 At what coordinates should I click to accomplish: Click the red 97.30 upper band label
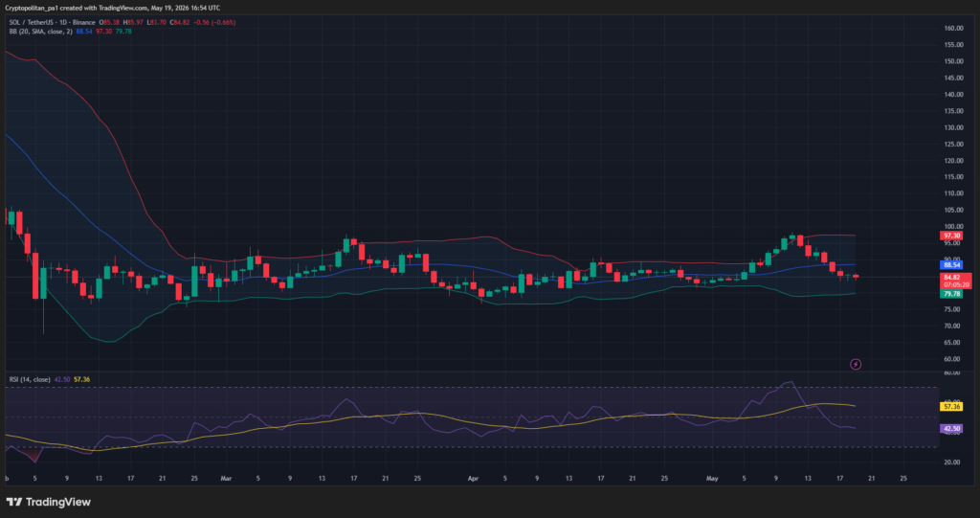coord(951,236)
